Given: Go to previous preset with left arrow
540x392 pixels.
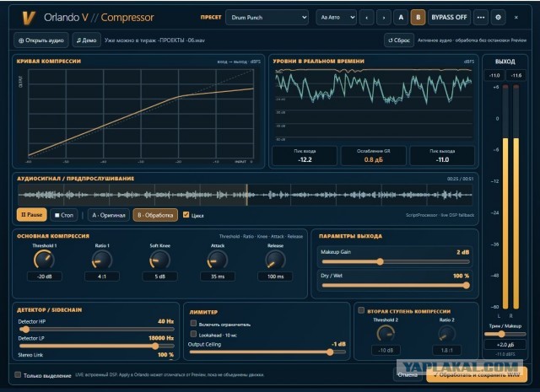Looking at the screenshot, I should coord(367,17).
